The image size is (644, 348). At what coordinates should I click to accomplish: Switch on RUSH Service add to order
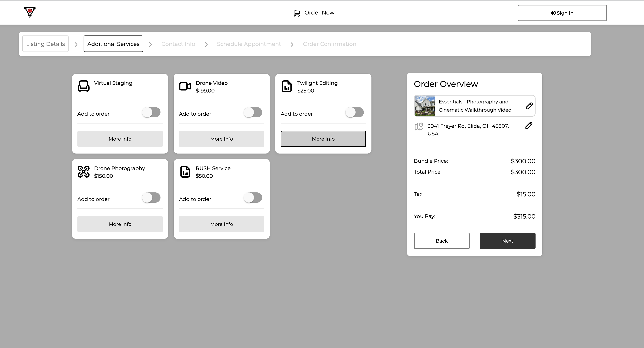click(253, 198)
